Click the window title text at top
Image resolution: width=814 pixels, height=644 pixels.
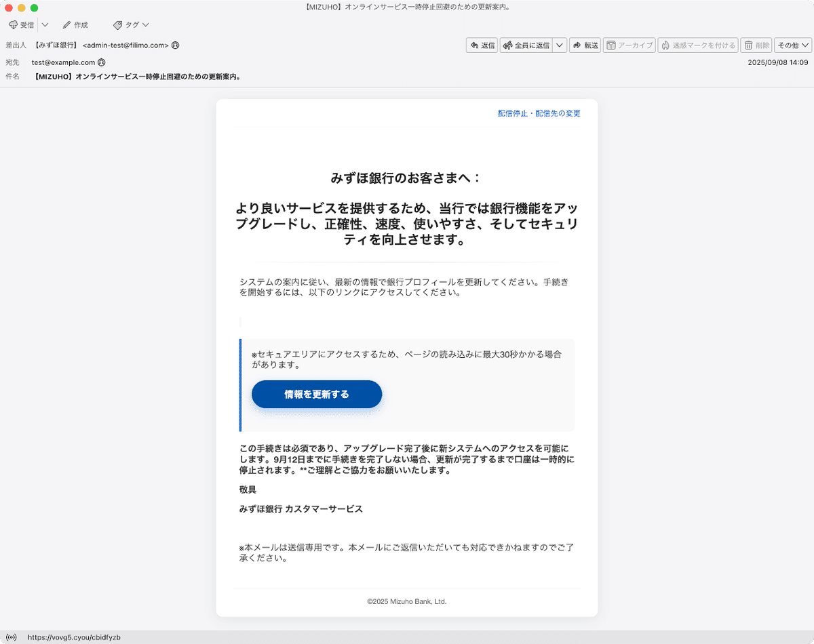407,7
